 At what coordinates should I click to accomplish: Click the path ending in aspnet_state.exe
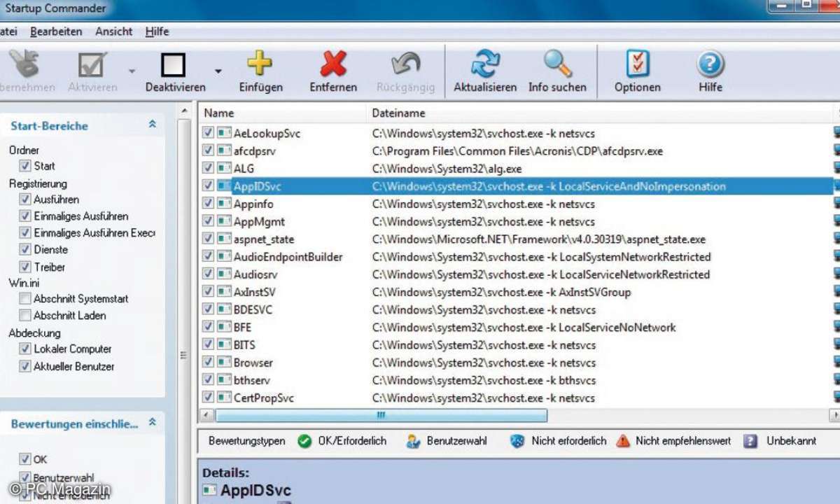pos(539,239)
